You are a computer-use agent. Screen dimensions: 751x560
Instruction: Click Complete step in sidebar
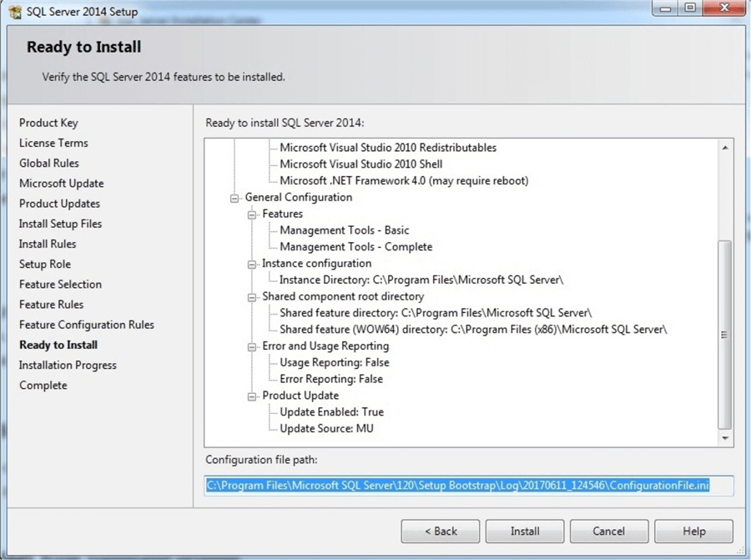coord(43,386)
